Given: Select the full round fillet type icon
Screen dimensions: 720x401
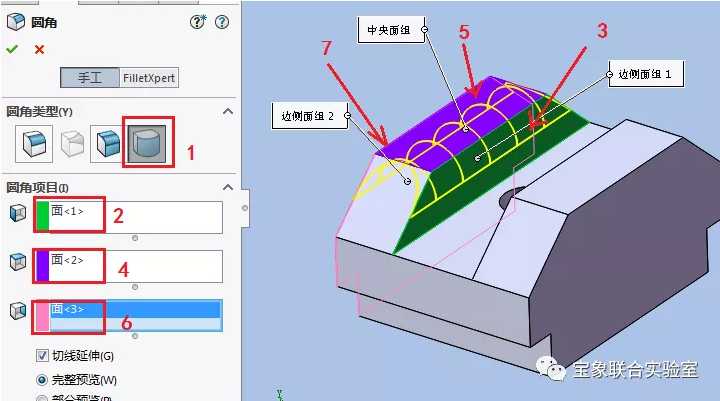Looking at the screenshot, I should tap(147, 144).
